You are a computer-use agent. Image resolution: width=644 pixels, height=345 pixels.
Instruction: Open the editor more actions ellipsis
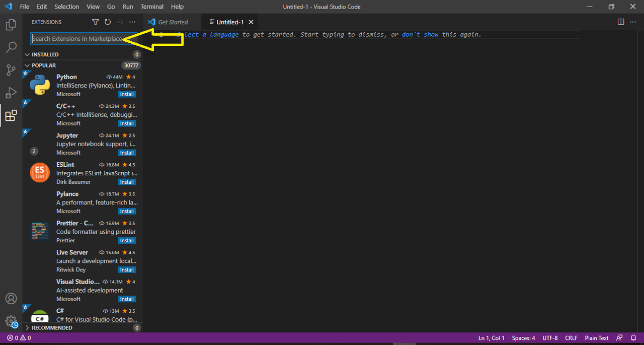point(633,22)
